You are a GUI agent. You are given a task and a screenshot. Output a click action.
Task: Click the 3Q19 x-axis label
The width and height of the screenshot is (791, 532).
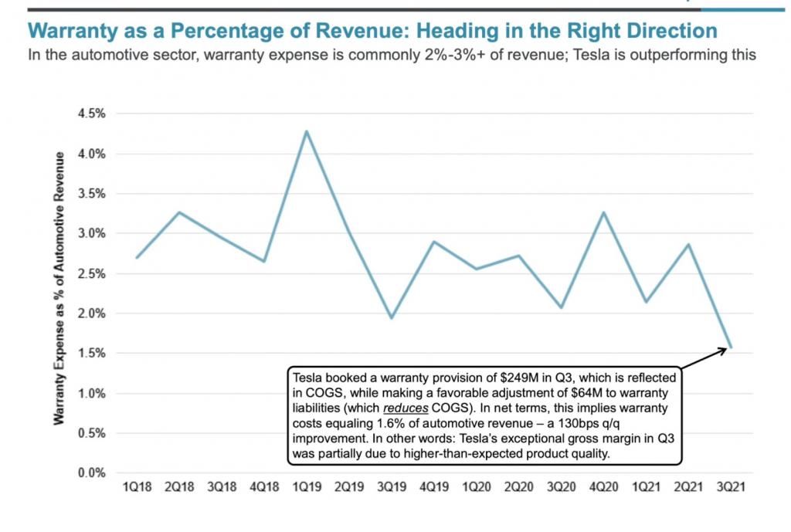point(392,487)
